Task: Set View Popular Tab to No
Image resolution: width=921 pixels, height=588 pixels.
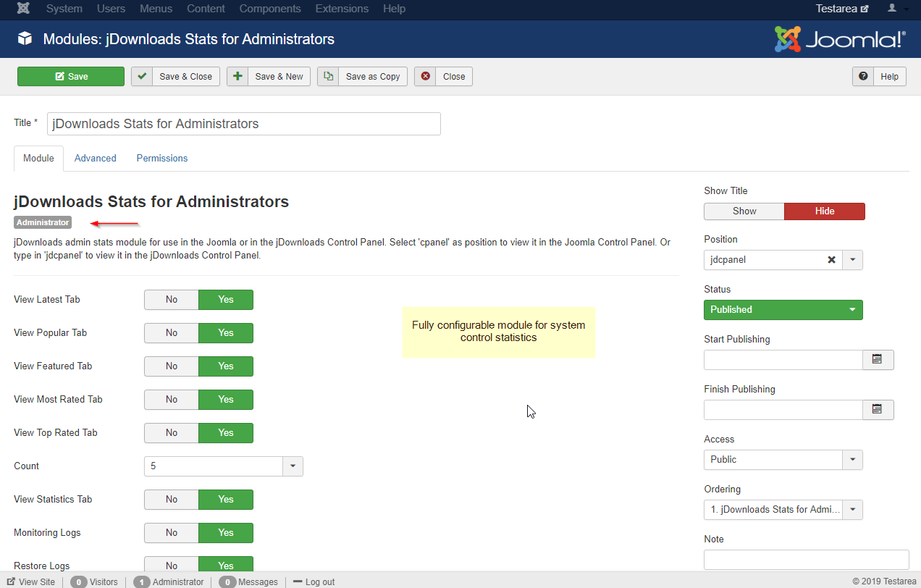Action: point(172,333)
